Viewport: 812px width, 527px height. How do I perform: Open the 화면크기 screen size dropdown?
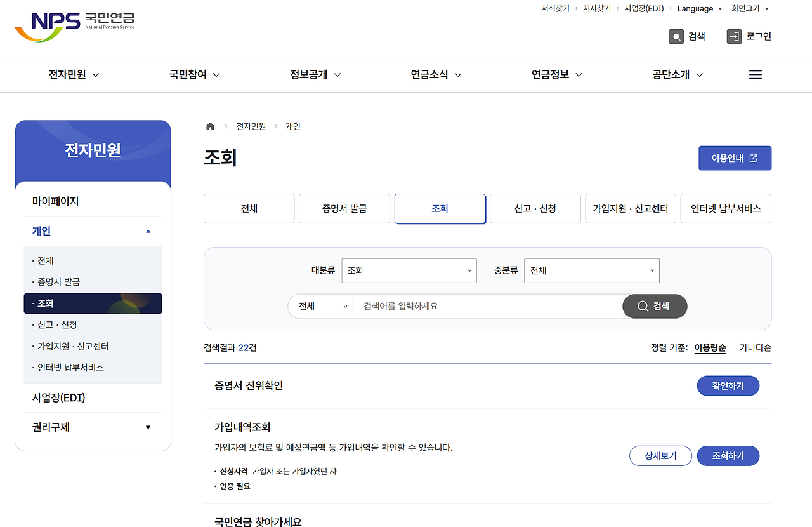coord(750,8)
